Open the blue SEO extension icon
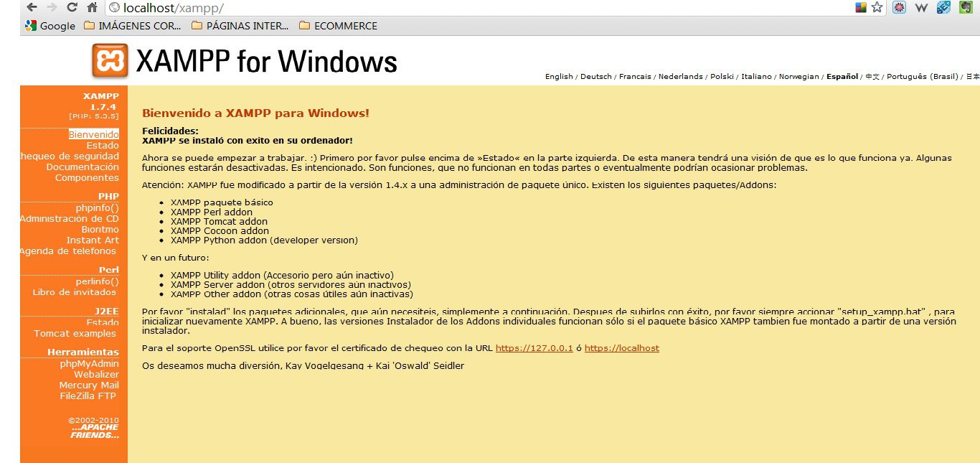Viewport: 980px width, 463px height. [x=944, y=8]
